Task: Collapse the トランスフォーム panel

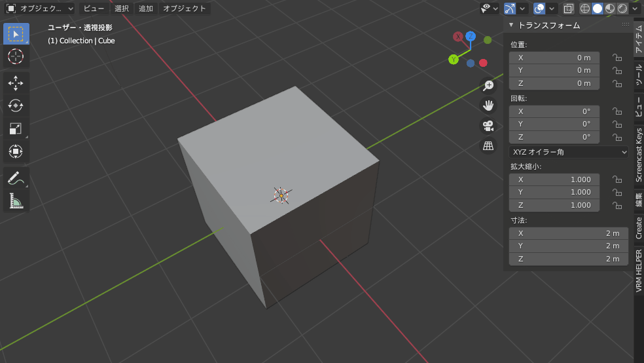Action: point(511,25)
